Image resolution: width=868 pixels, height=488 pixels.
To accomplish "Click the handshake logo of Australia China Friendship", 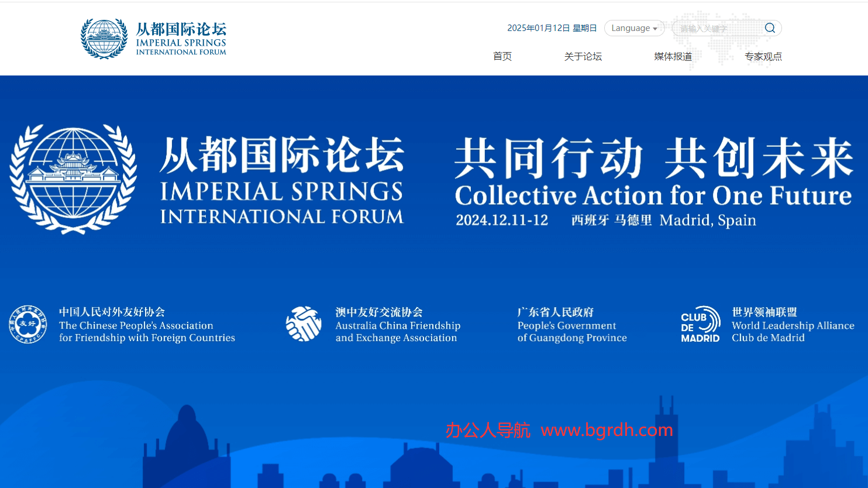I will (304, 324).
